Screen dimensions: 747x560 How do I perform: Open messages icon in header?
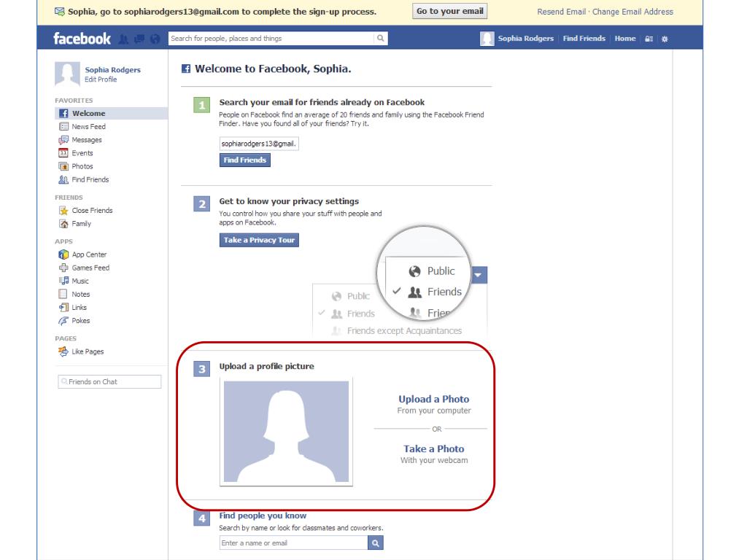tap(139, 39)
